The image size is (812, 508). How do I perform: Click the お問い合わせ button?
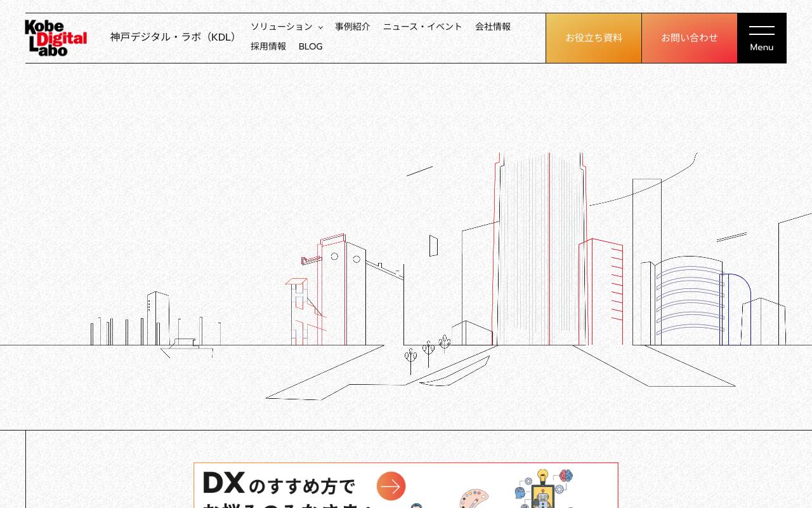[x=690, y=38]
